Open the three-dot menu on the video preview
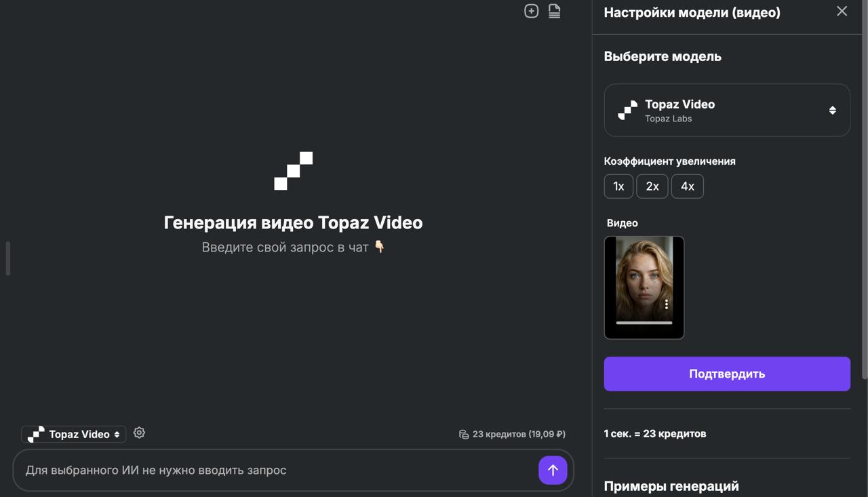Viewport: 868px width, 497px height. (666, 305)
